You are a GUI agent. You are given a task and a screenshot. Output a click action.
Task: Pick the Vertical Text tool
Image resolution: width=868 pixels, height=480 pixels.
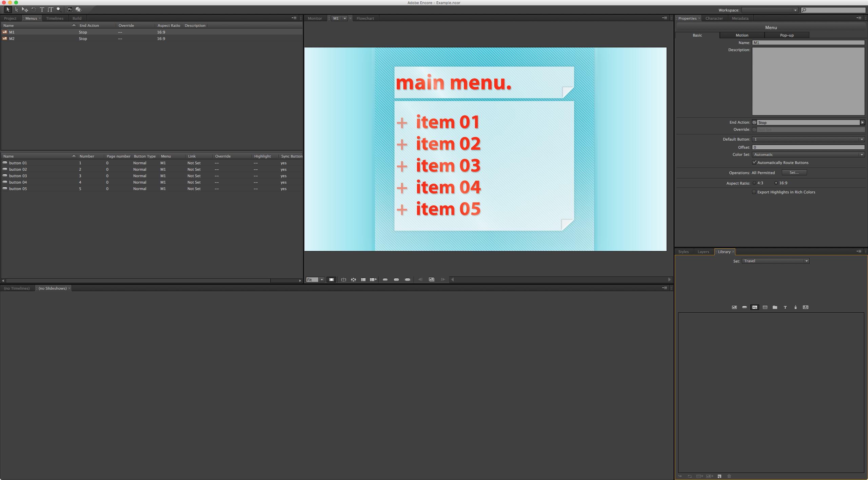pos(51,9)
